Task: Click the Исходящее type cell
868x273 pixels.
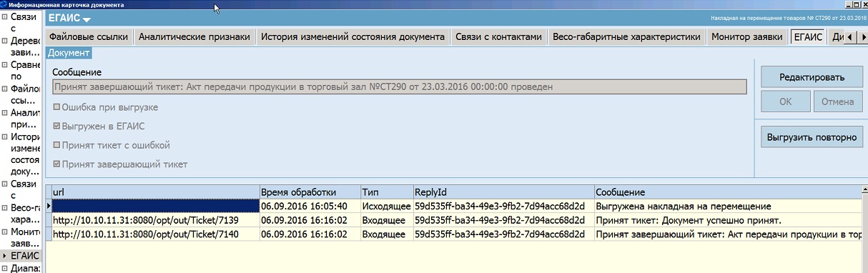Action: 387,206
